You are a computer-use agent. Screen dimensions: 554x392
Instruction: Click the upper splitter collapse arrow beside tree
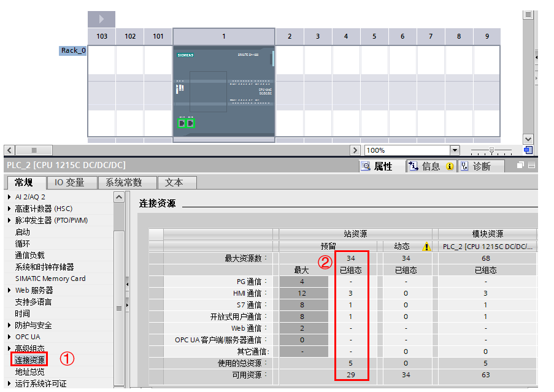pos(127,284)
